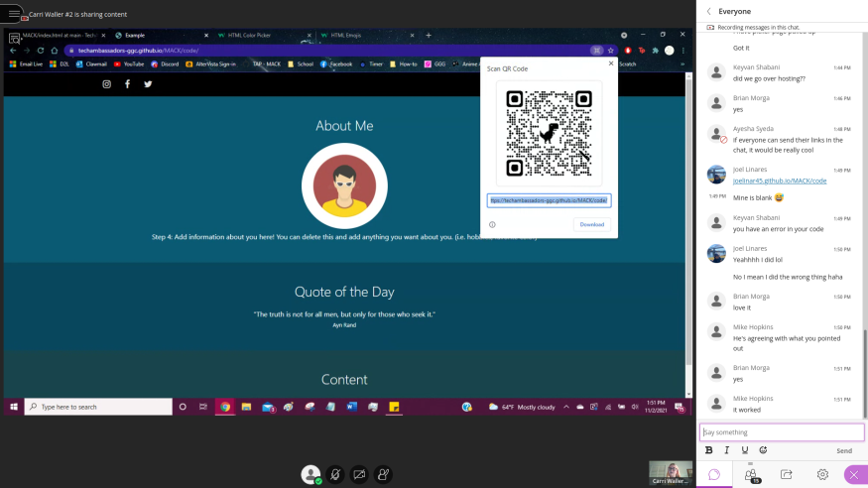Open a new browser tab

429,36
